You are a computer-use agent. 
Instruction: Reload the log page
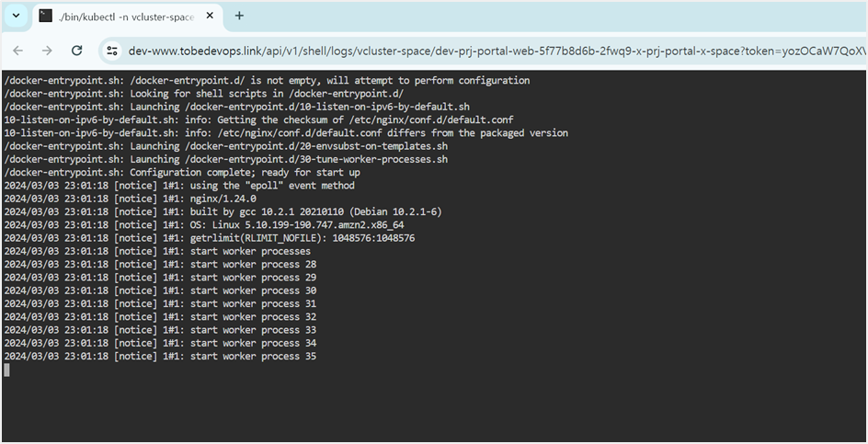(x=77, y=51)
